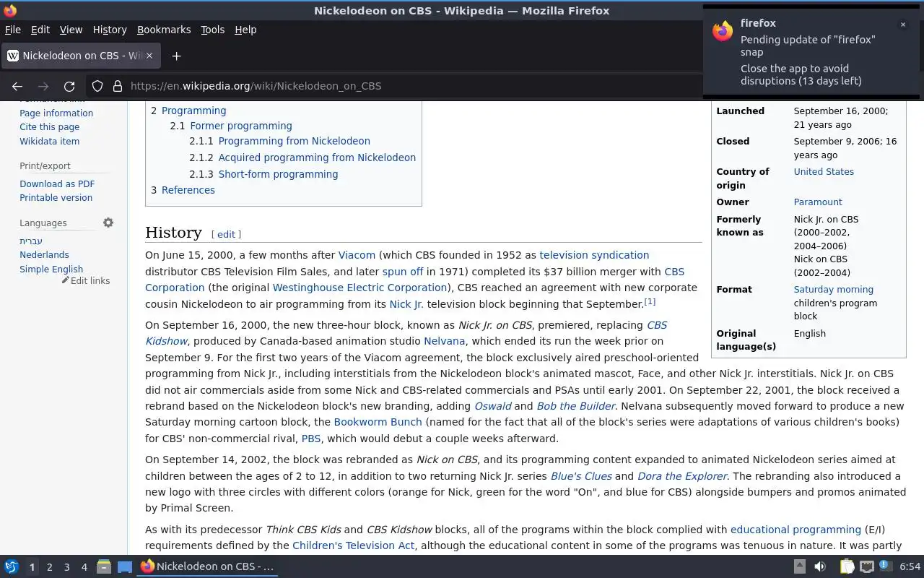Open the language settings gear icon

point(108,223)
